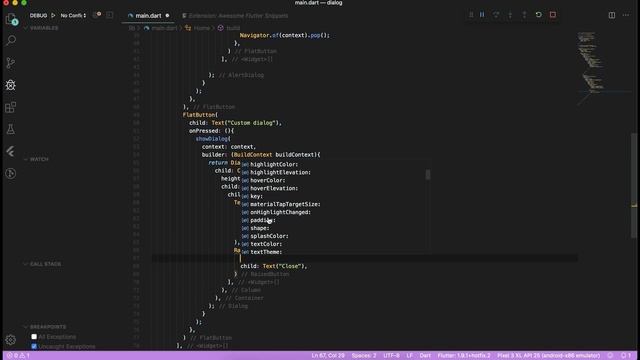Click the suggestion list scrollbar thumb

tap(428, 175)
